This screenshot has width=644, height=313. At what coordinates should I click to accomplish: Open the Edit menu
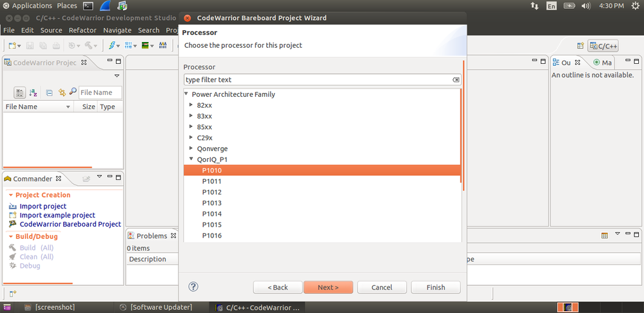click(28, 30)
